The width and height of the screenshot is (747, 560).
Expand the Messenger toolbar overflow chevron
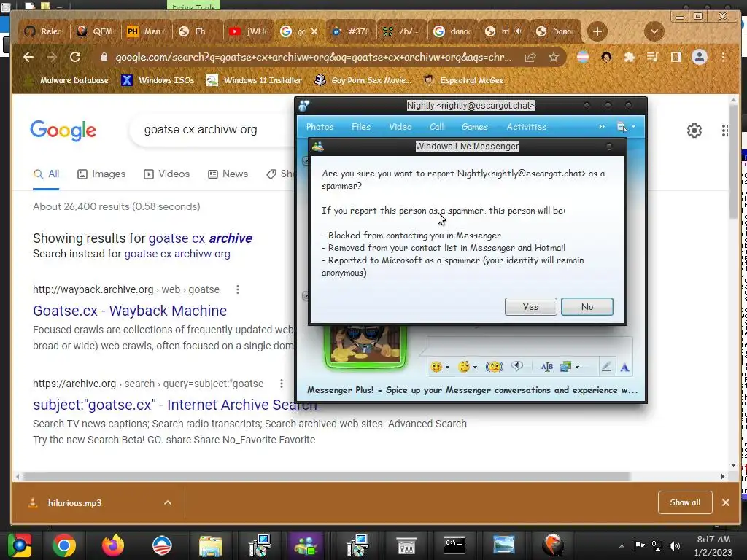602,127
